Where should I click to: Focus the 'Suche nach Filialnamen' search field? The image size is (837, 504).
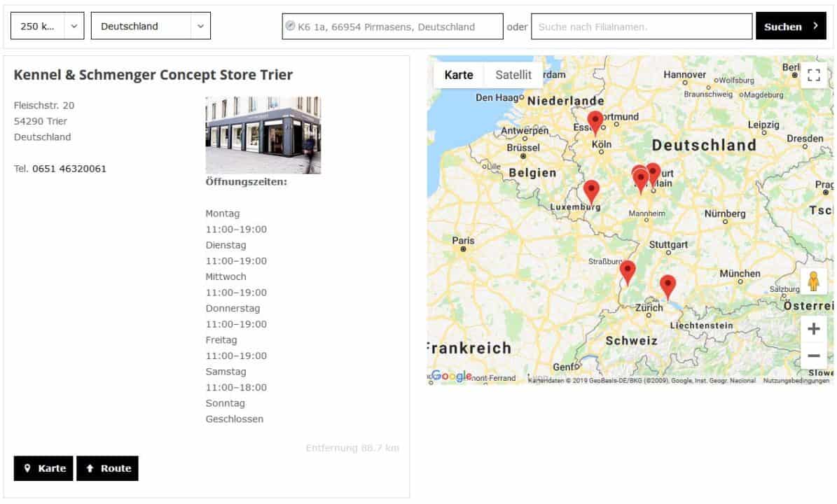pyautogui.click(x=642, y=27)
